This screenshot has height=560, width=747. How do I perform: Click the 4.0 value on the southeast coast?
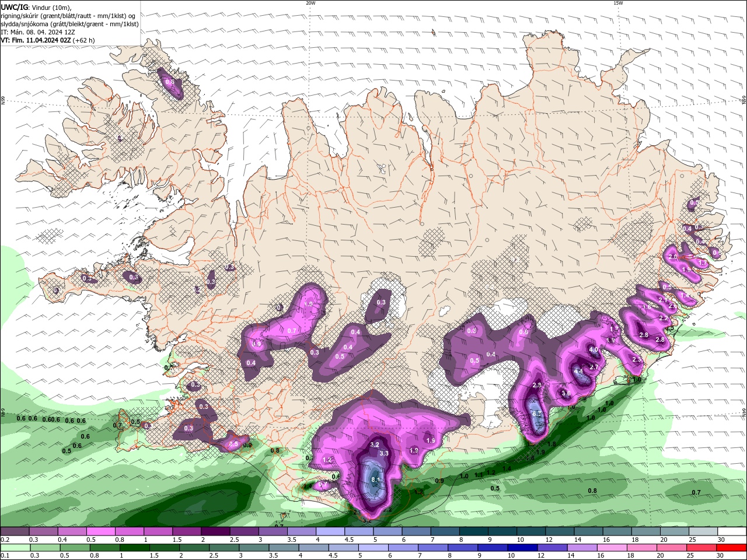594,349
